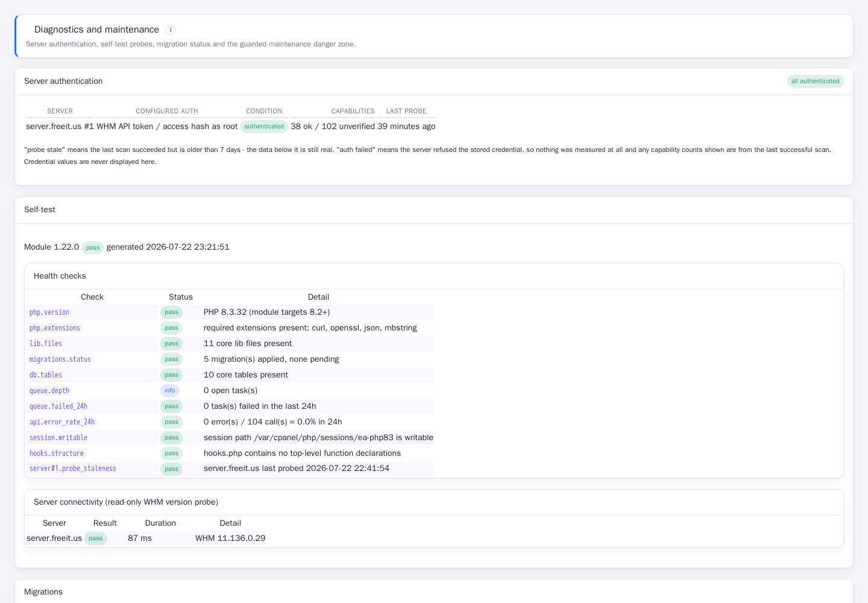This screenshot has width=868, height=603.
Task: Click the Server connectivity section title
Action: pos(126,502)
